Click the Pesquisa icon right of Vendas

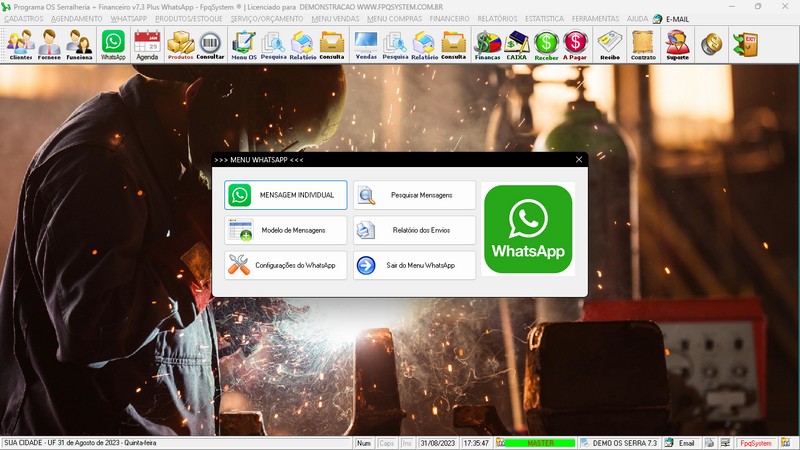[x=395, y=45]
